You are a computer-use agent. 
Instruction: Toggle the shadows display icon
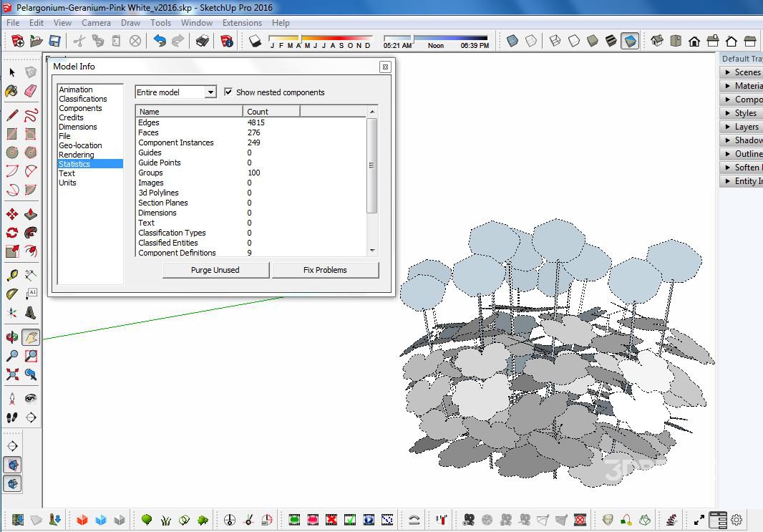256,41
